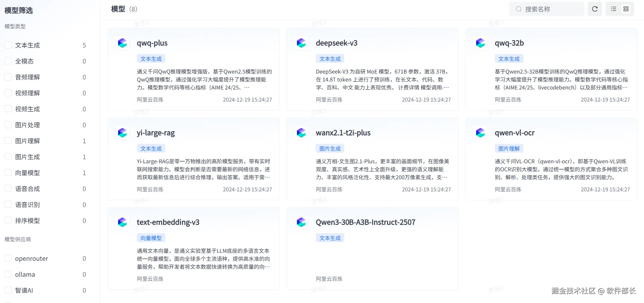Viewport: 644px width, 303px height.
Task: Click the timestamp on the qwen-vl-ocr card
Action: [605, 190]
